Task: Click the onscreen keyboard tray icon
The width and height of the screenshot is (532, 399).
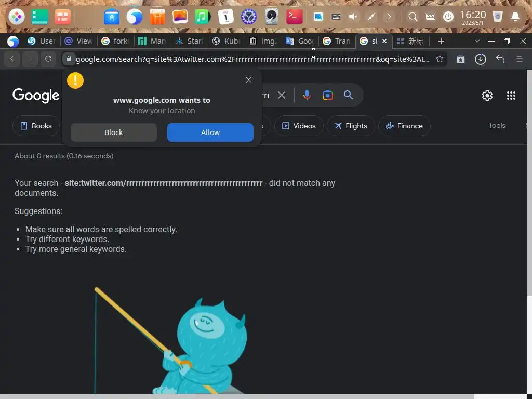Action: [336, 17]
